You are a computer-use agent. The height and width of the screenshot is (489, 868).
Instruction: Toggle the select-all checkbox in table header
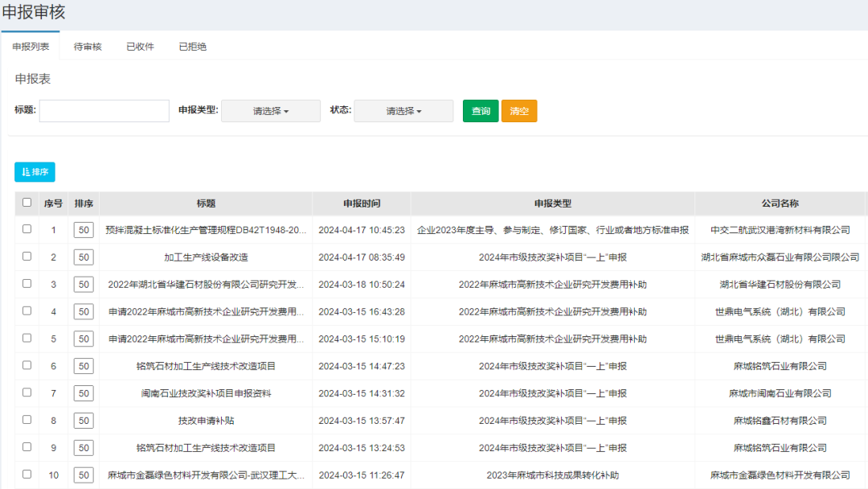coord(27,203)
